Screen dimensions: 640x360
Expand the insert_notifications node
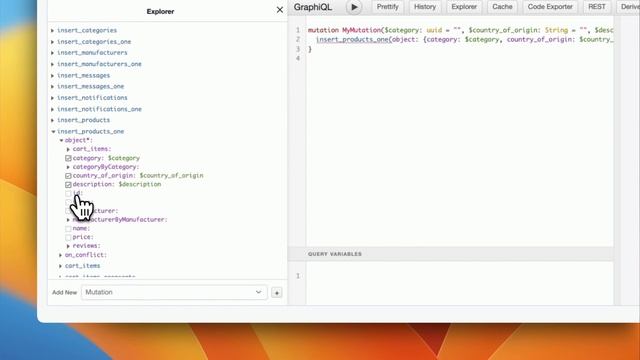[x=53, y=98]
